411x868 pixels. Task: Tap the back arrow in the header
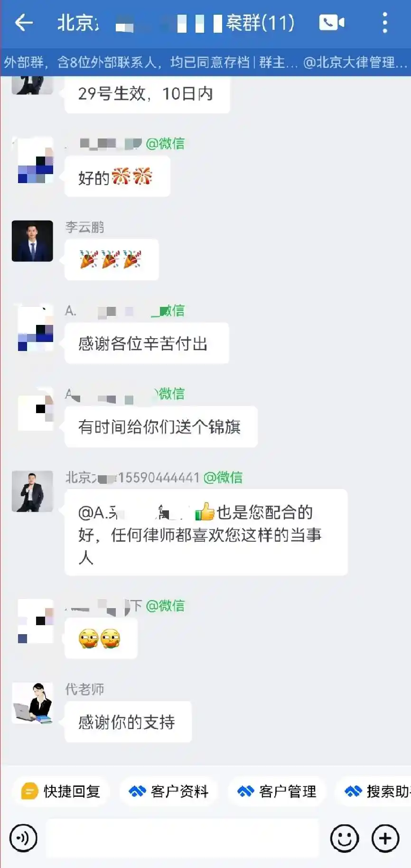[x=23, y=22]
